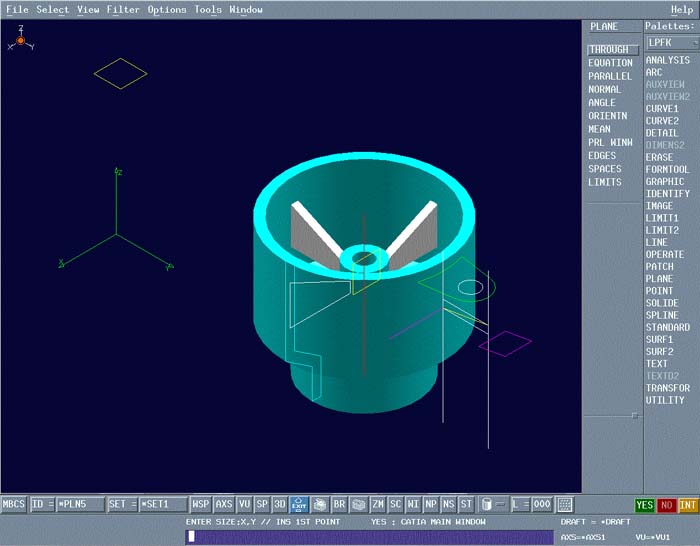Open the Tools menu
This screenshot has width=700, height=546.
[x=208, y=10]
